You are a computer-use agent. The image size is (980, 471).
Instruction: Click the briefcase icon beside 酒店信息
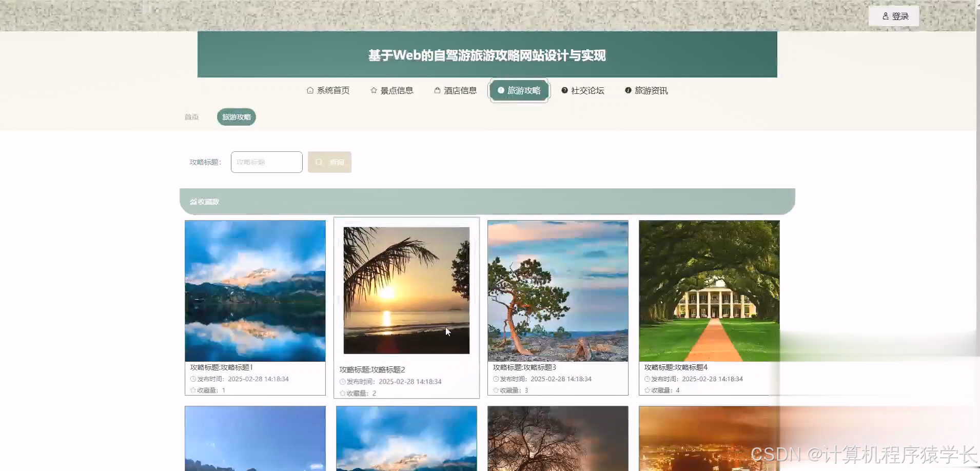pos(437,90)
